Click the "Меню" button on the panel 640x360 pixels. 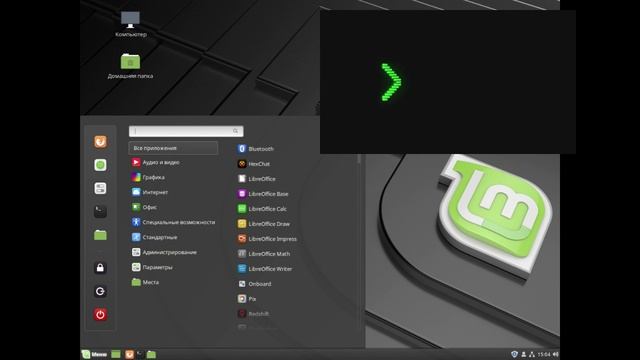(94, 354)
